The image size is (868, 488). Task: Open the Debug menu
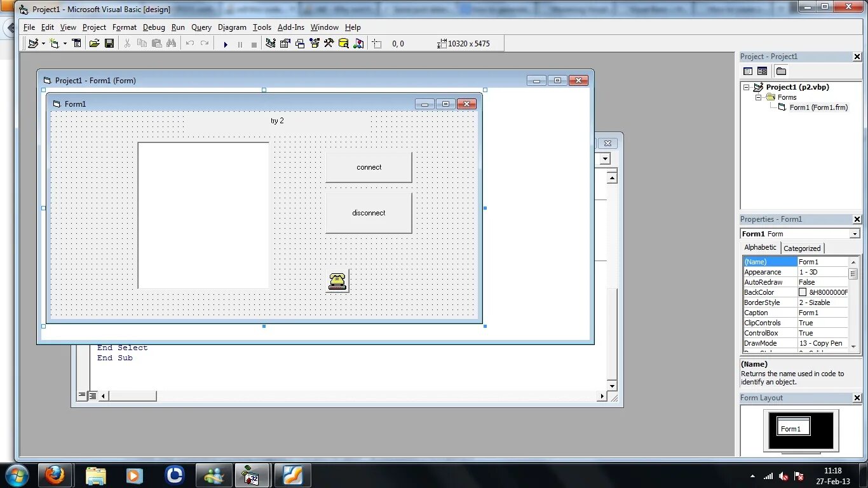point(154,27)
